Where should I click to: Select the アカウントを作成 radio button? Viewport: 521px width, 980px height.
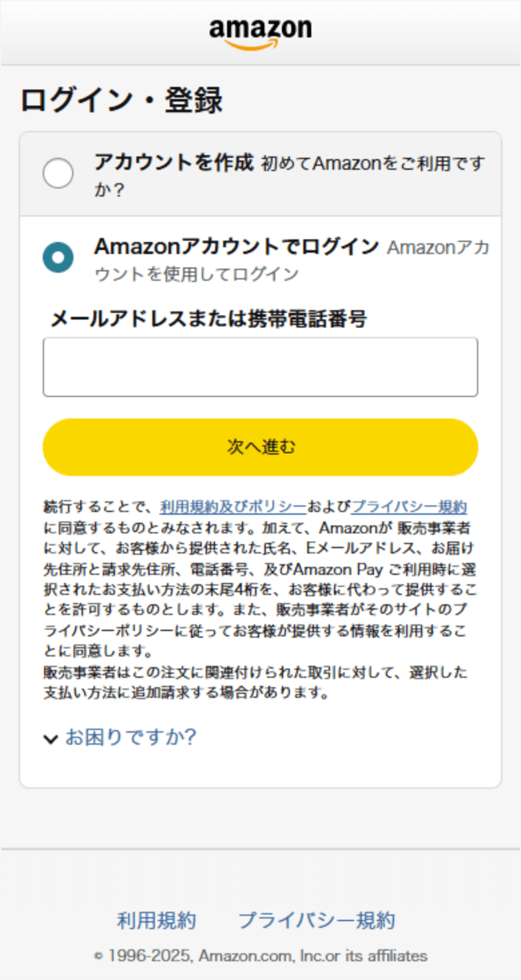click(58, 174)
